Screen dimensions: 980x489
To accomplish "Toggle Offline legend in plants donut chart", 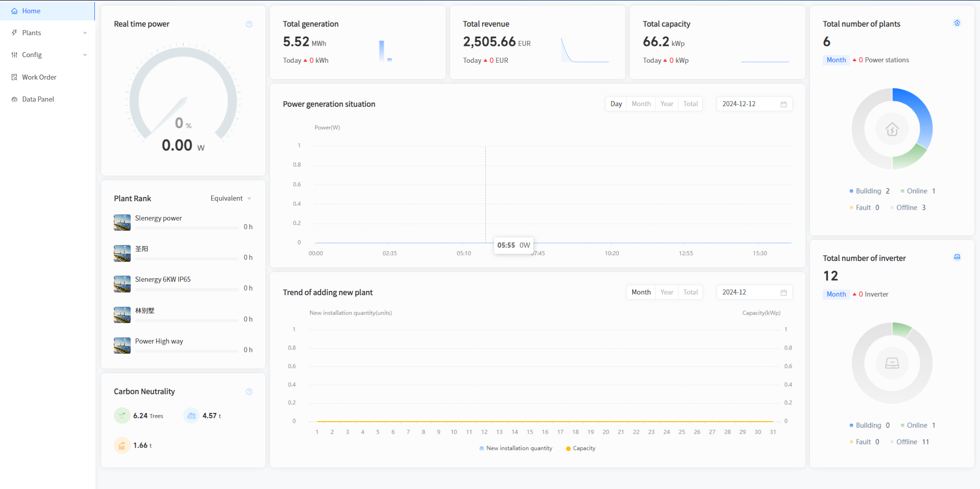I will pyautogui.click(x=906, y=208).
